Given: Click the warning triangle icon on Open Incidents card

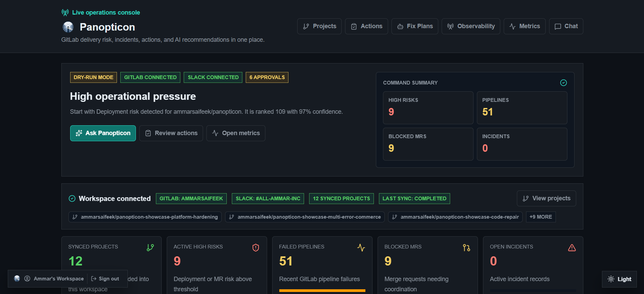Looking at the screenshot, I should [572, 248].
